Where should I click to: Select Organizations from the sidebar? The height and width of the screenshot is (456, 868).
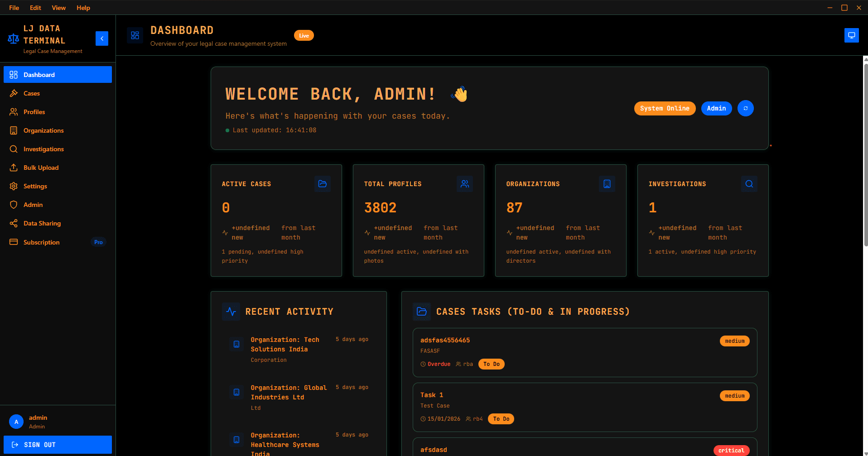43,130
